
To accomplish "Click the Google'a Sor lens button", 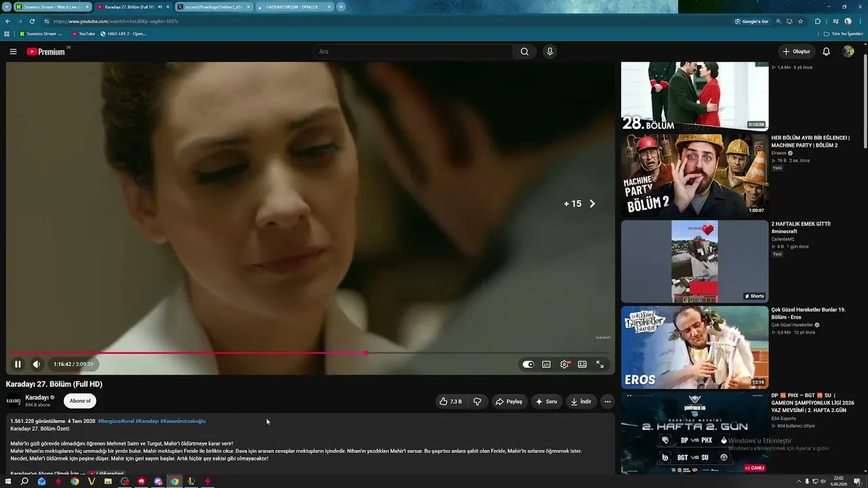I will tap(752, 21).
